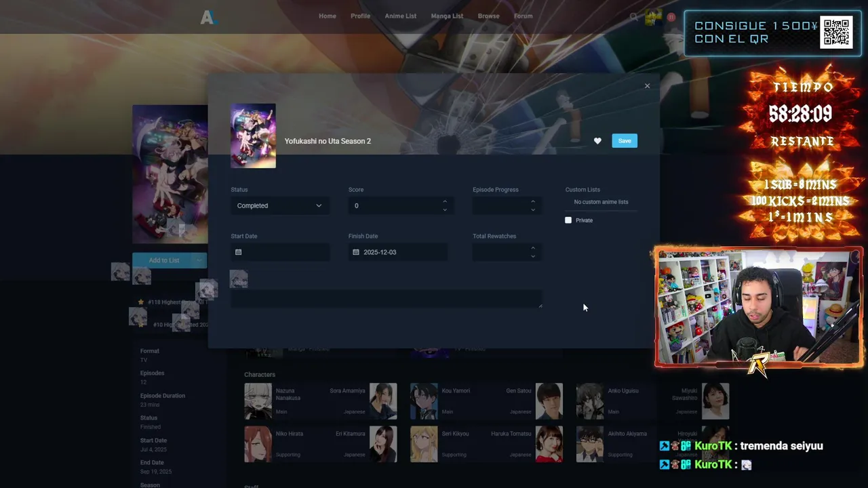The width and height of the screenshot is (868, 488).
Task: Open Anime List in the top navigation
Action: pos(401,16)
